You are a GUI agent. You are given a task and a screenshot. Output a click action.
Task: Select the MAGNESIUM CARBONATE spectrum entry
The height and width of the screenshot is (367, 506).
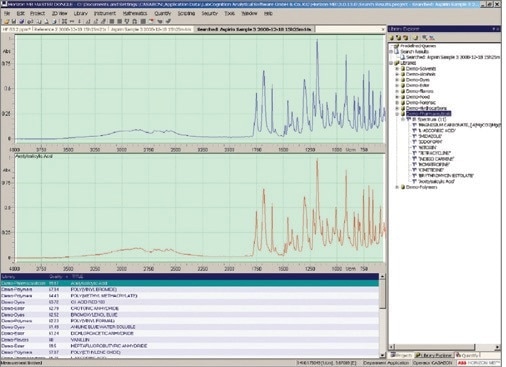point(459,125)
